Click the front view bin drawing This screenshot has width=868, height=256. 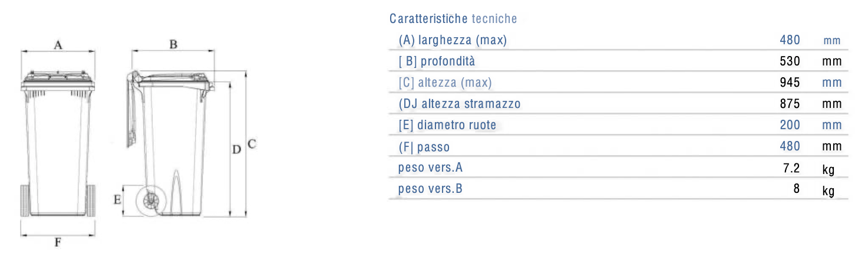58,143
